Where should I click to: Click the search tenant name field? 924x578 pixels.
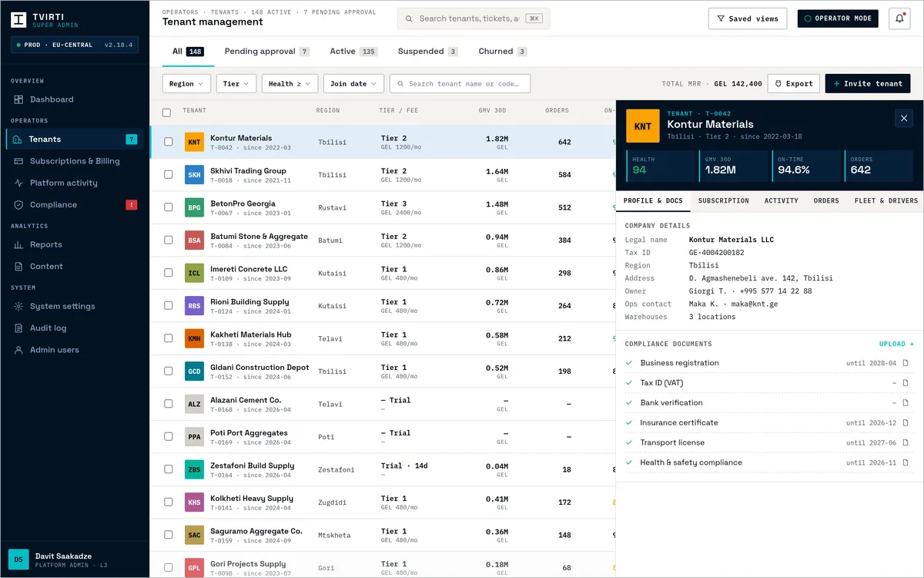[x=460, y=83]
